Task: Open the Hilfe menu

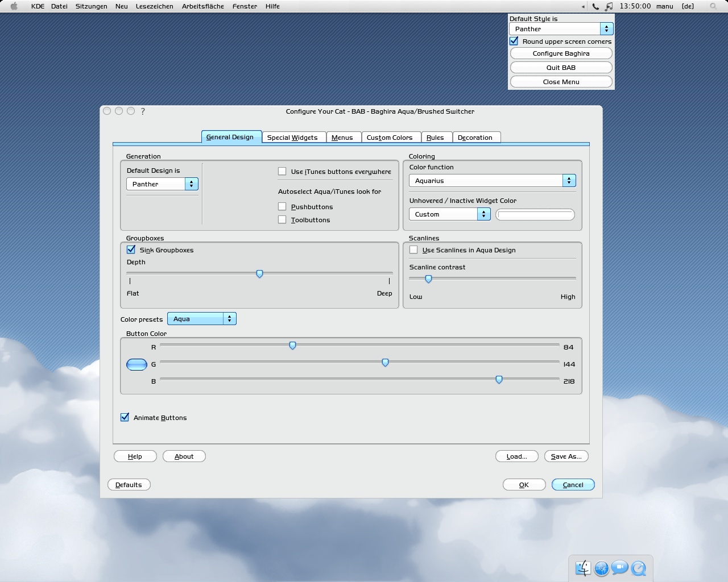Action: click(272, 6)
